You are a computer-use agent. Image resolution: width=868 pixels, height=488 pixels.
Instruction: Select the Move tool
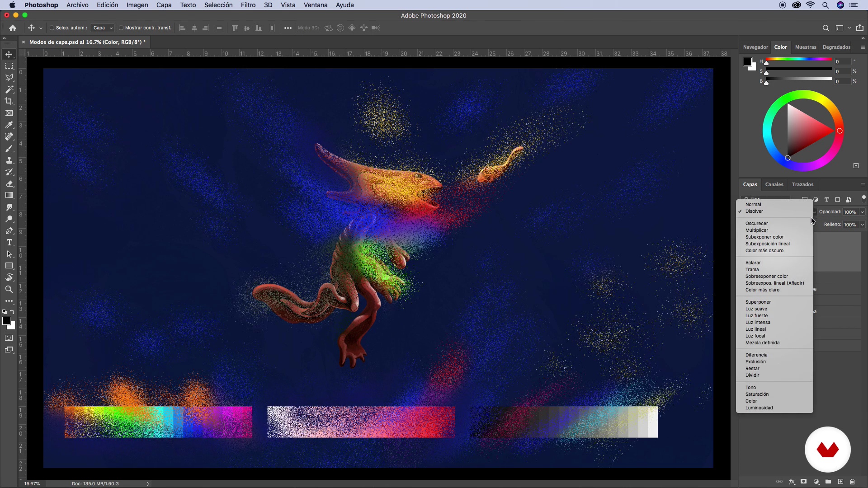(9, 54)
